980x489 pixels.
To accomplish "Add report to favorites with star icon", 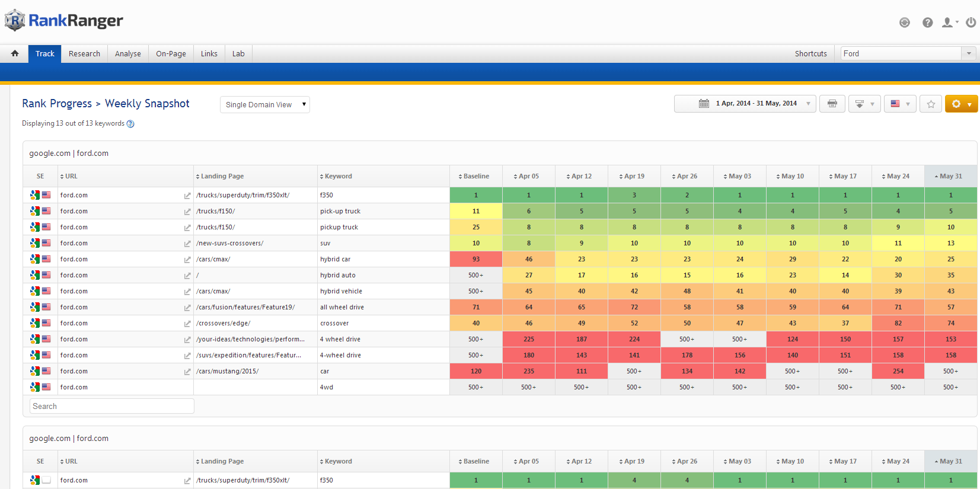I will coord(931,104).
